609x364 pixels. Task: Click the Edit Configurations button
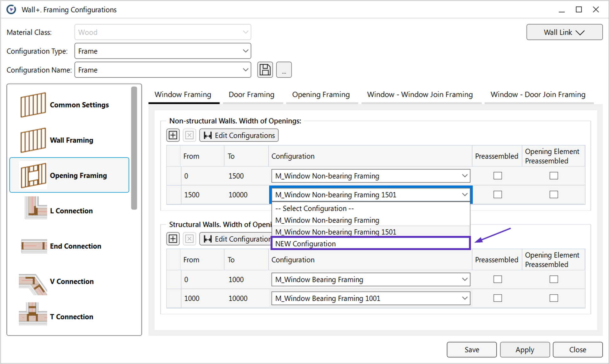pyautogui.click(x=239, y=135)
